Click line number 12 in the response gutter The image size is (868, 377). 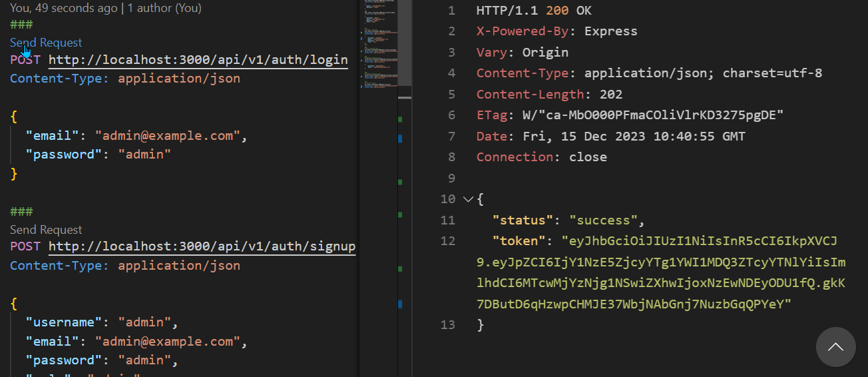[x=448, y=241]
